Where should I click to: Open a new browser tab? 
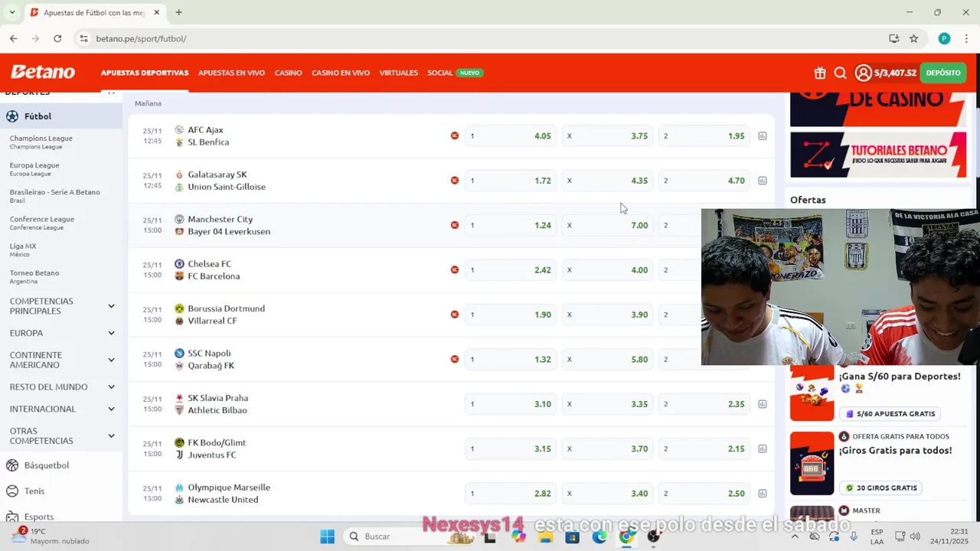coord(178,12)
